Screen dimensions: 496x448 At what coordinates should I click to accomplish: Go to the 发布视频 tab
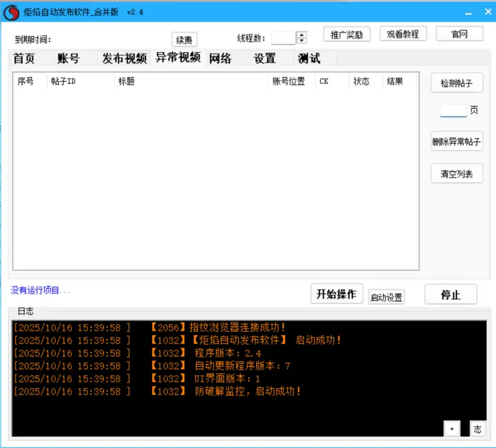coord(125,59)
